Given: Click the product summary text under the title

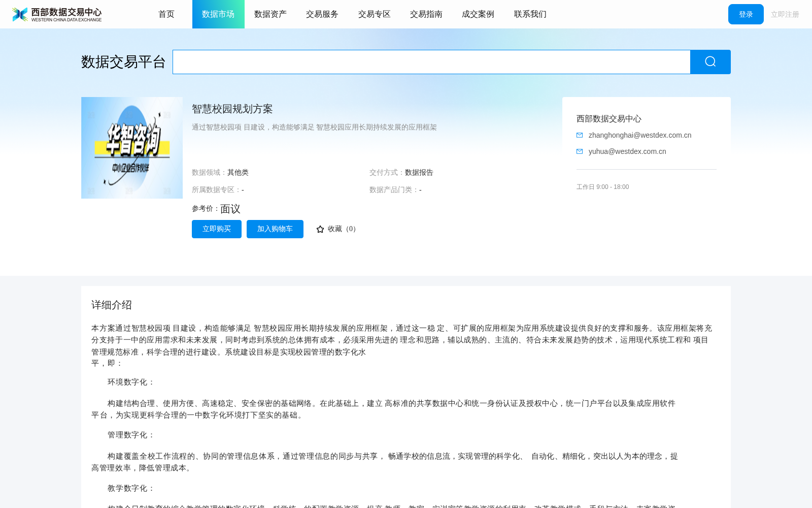Looking at the screenshot, I should (x=314, y=127).
